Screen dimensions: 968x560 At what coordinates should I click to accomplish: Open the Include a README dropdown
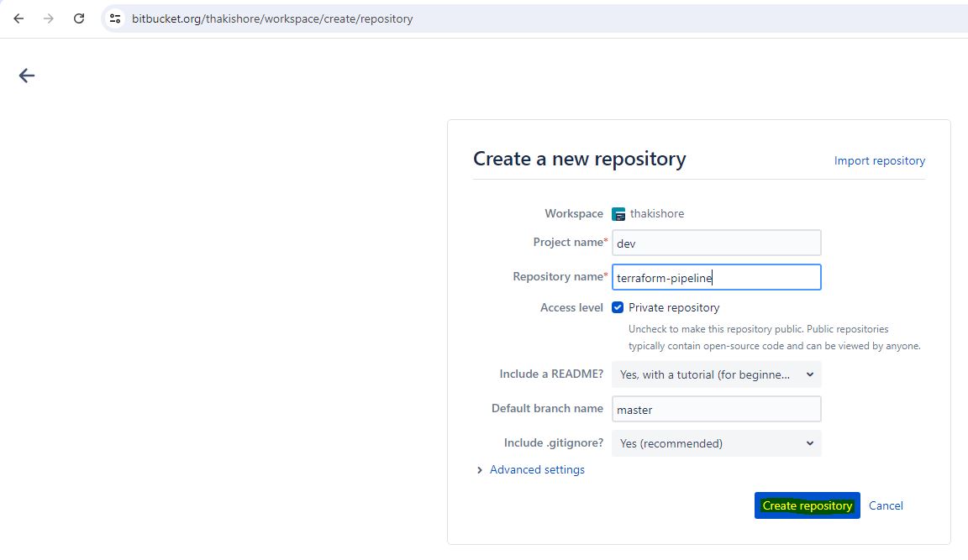click(x=716, y=374)
